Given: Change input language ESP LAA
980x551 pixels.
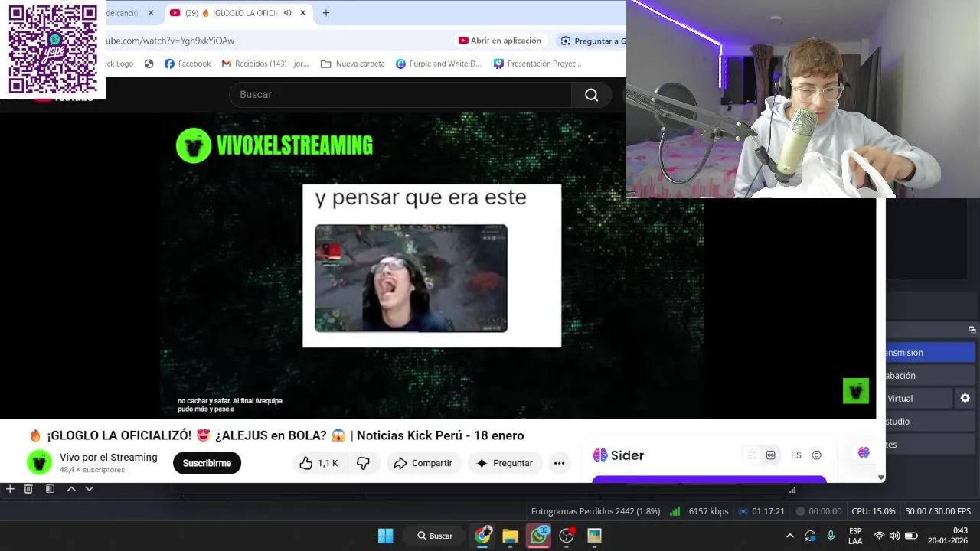Looking at the screenshot, I should coord(855,536).
